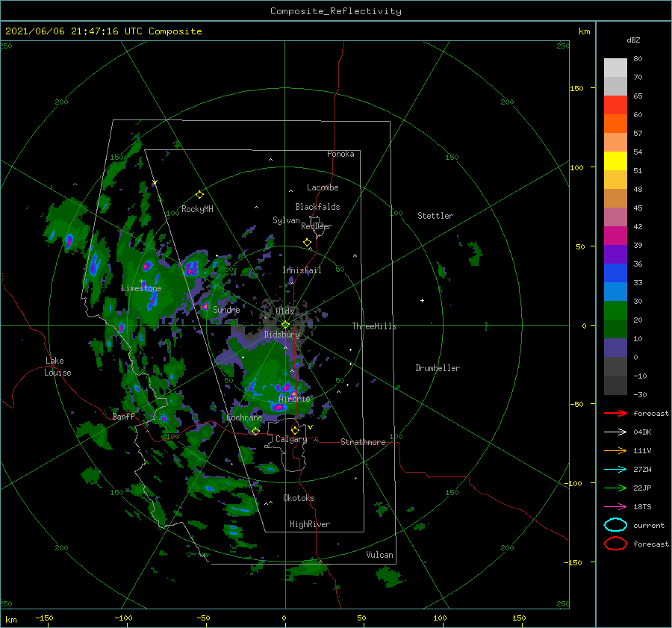The height and width of the screenshot is (628, 672).
Task: Select the purple 36-39 dBZ color swatch
Action: [x=615, y=255]
